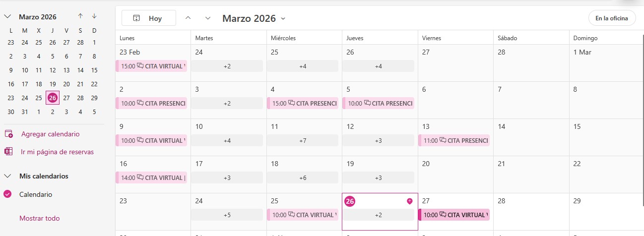The height and width of the screenshot is (236, 644).
Task: Click the Hoy button
Action: [149, 18]
